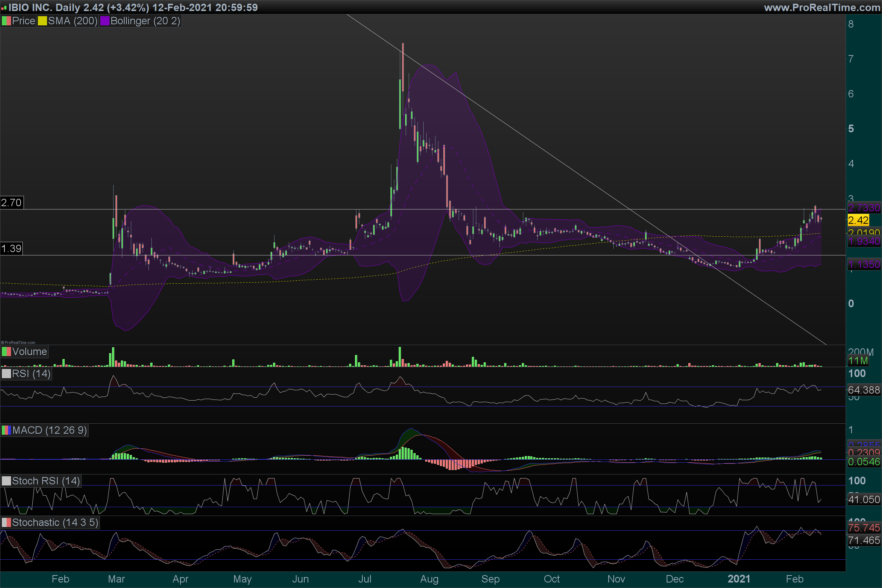Click the yellow SMA (200) color swatch

pos(42,21)
